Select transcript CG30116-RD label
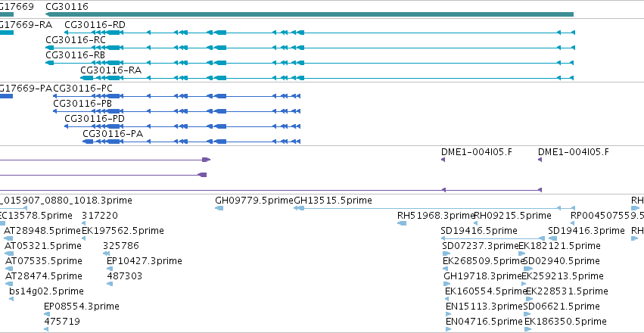Viewport: 644px width, 333px height. point(95,25)
